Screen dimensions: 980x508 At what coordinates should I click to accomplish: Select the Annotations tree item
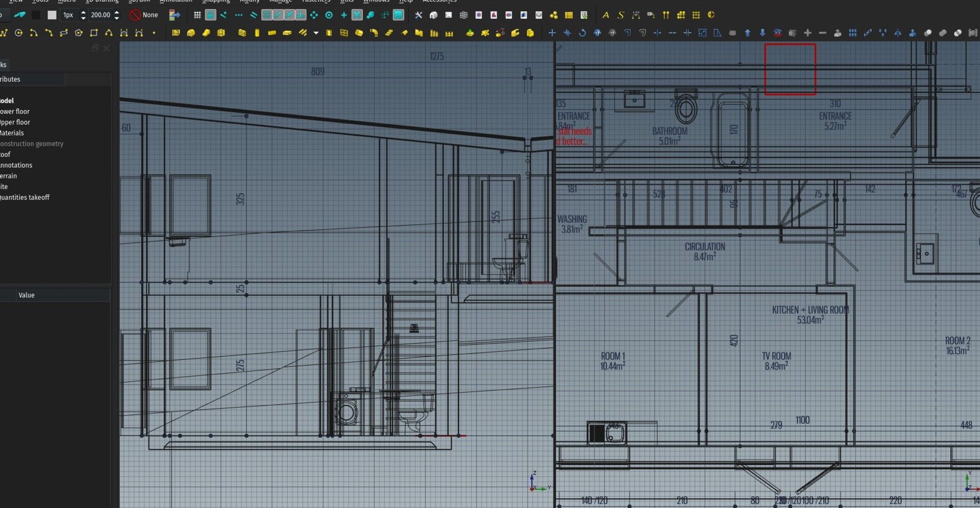pos(16,165)
